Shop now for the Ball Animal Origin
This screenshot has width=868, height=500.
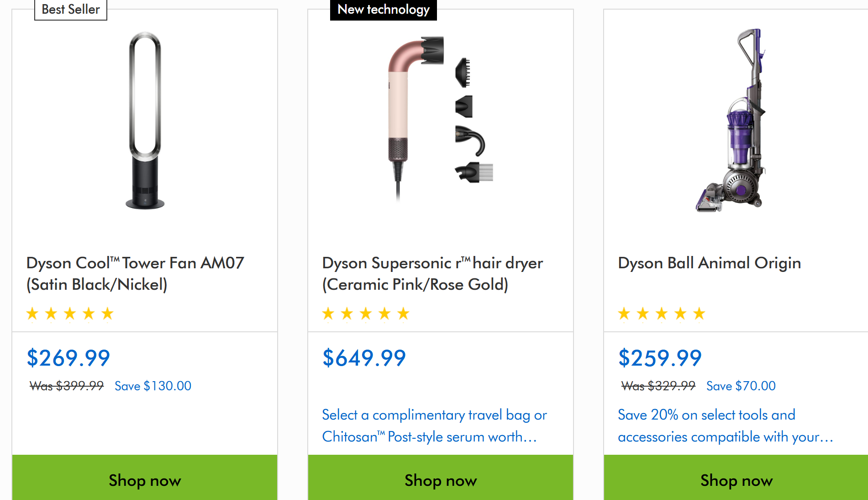pyautogui.click(x=736, y=480)
